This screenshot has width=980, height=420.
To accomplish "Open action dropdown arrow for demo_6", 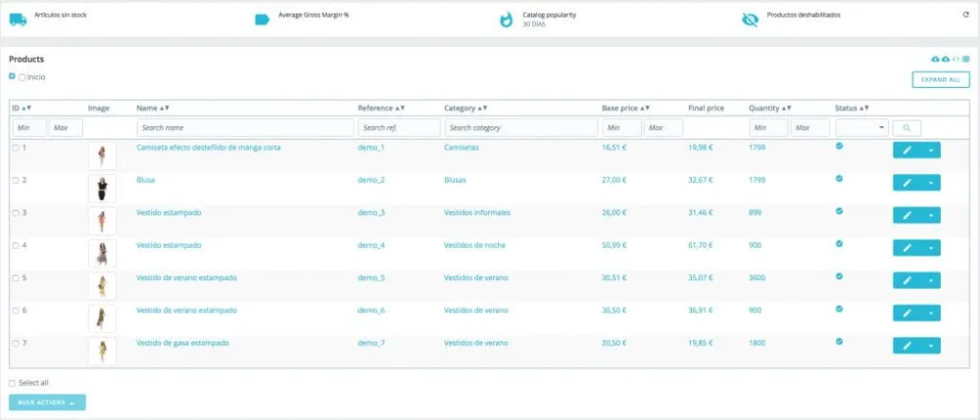I will [931, 312].
